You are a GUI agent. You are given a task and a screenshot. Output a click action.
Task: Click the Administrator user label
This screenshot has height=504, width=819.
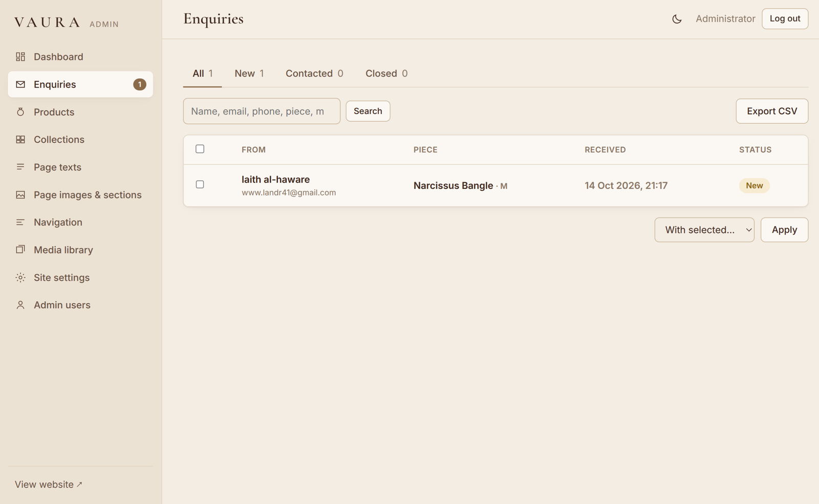coord(725,19)
